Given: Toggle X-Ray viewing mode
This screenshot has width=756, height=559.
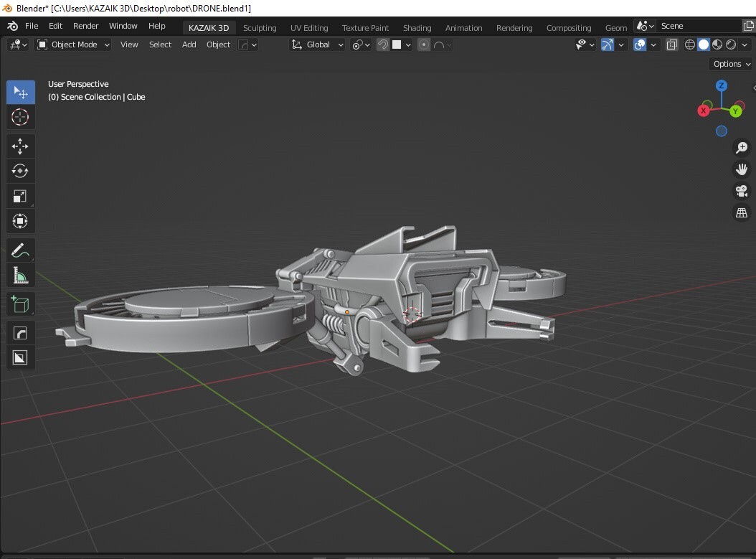Looking at the screenshot, I should coord(672,44).
